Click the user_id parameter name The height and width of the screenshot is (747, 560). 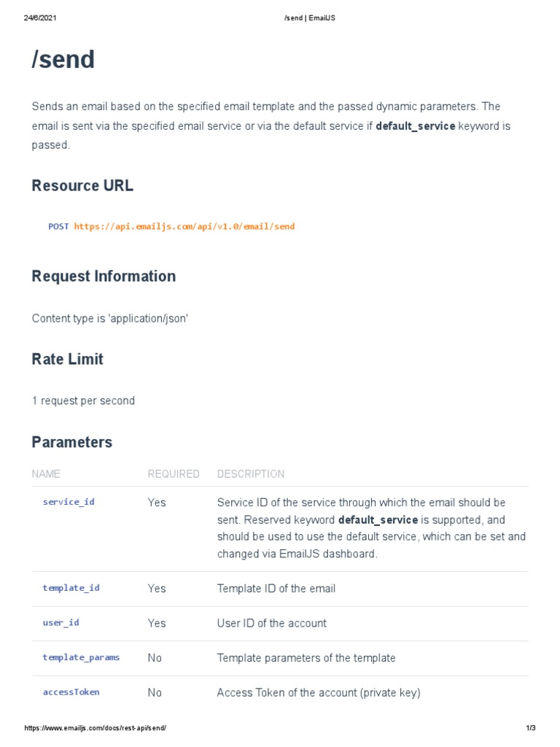pyautogui.click(x=61, y=623)
